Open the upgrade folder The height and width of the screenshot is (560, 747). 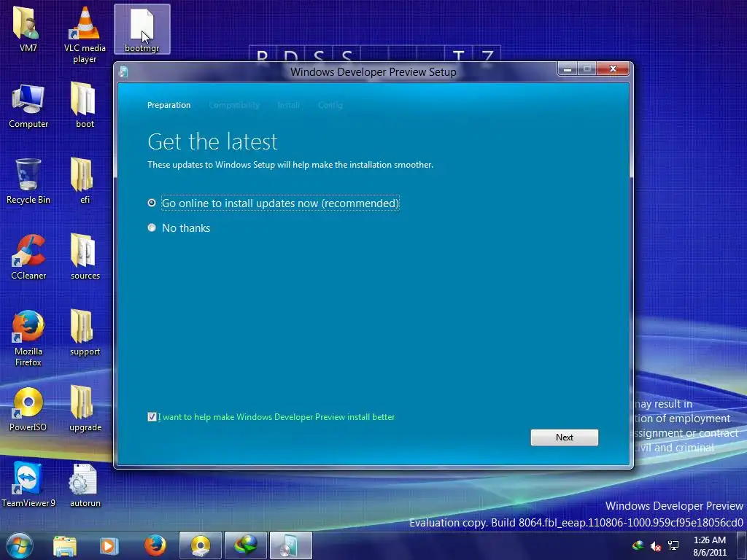pyautogui.click(x=85, y=408)
